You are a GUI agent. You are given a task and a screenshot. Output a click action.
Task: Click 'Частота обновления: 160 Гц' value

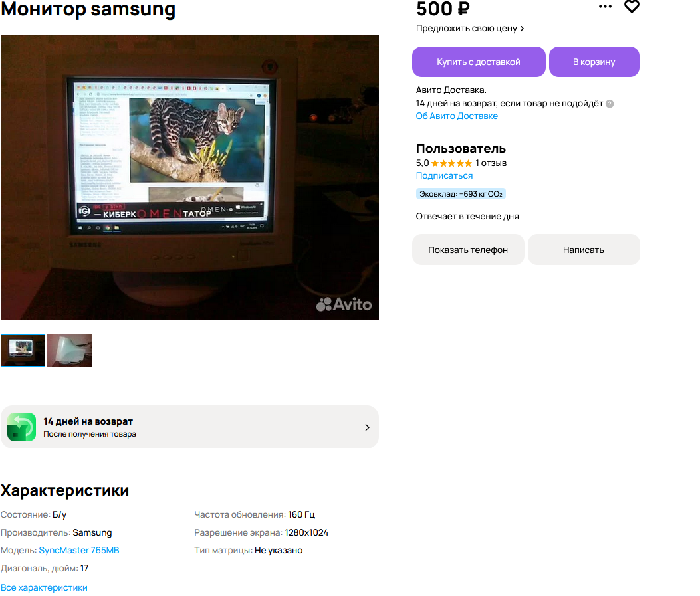tap(301, 514)
